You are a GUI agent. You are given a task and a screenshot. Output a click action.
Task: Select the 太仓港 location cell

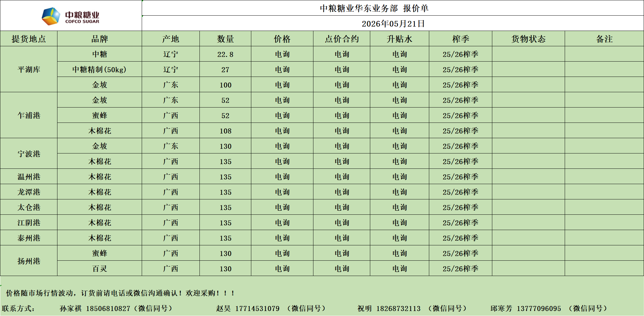click(29, 207)
